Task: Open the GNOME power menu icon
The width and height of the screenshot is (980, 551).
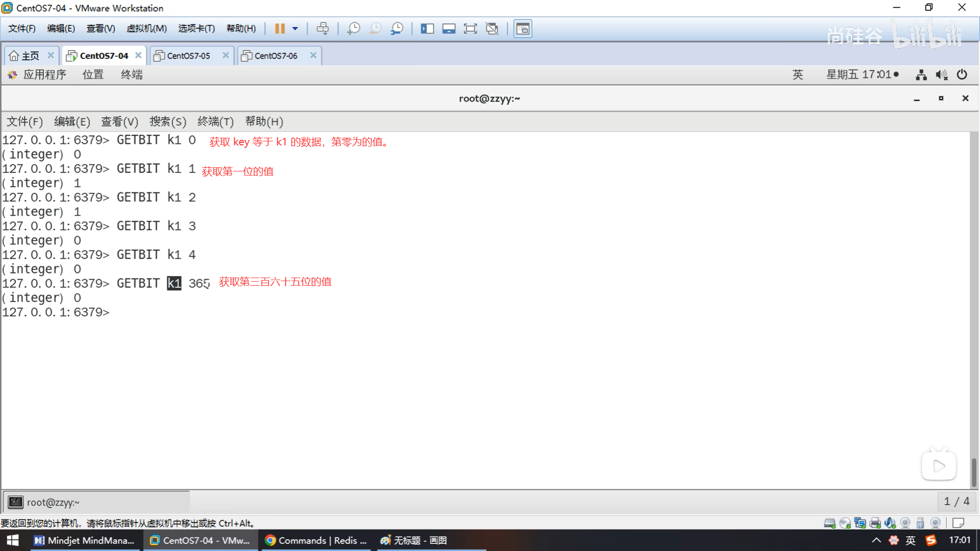Action: (x=962, y=75)
